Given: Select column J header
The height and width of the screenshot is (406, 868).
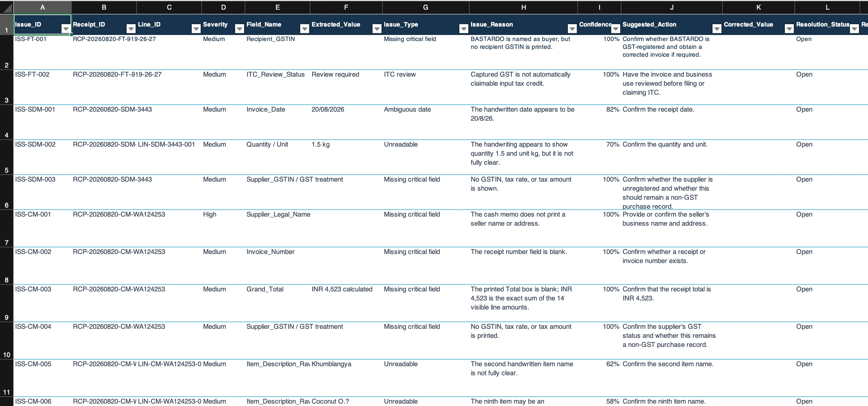Looking at the screenshot, I should (672, 8).
